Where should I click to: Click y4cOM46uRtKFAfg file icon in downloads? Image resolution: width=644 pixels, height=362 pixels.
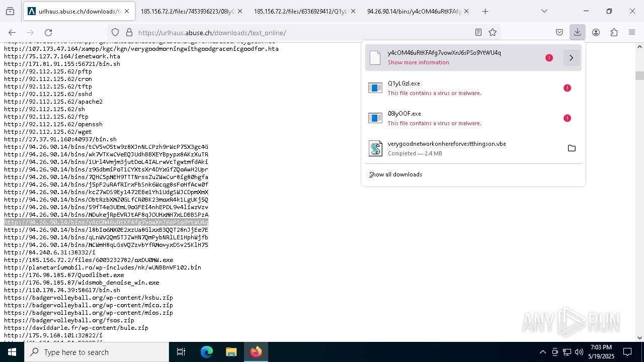click(375, 58)
